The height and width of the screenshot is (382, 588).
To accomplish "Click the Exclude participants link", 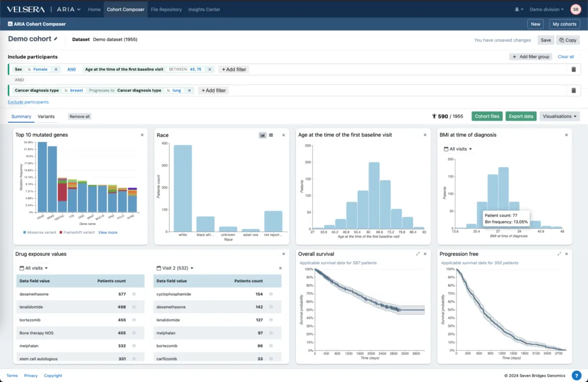I will [x=28, y=102].
